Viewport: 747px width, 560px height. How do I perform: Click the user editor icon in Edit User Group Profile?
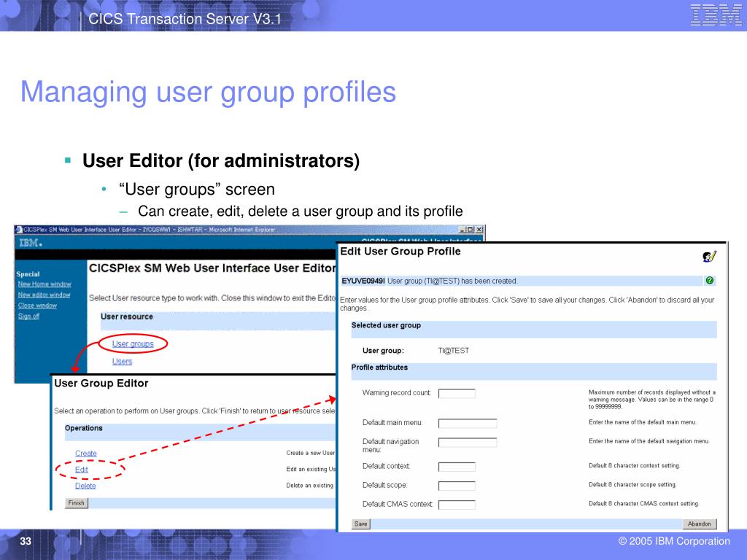coord(709,257)
